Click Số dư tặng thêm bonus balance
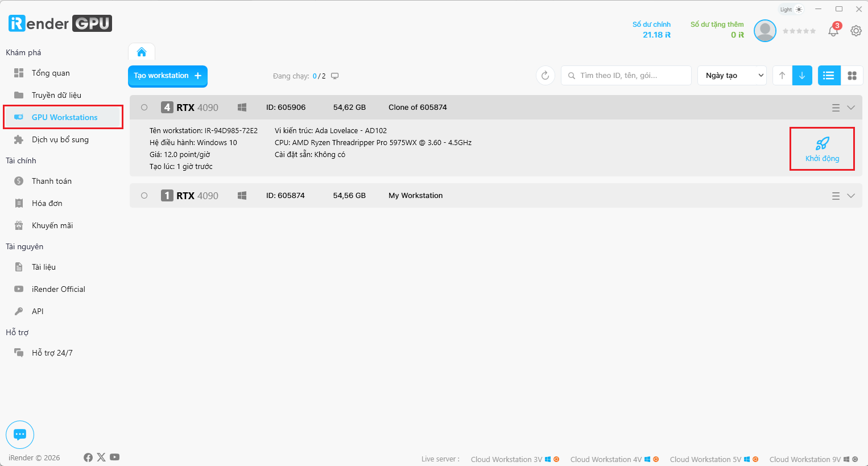868x466 pixels. (x=717, y=30)
